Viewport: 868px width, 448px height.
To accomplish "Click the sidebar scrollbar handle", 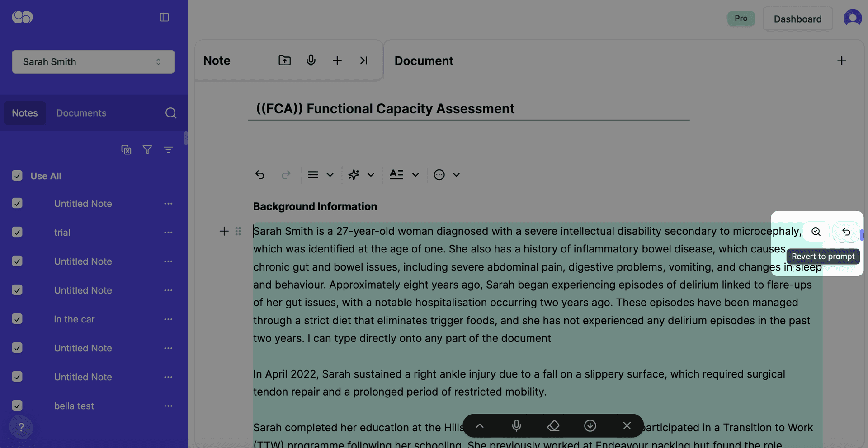I will [x=186, y=138].
